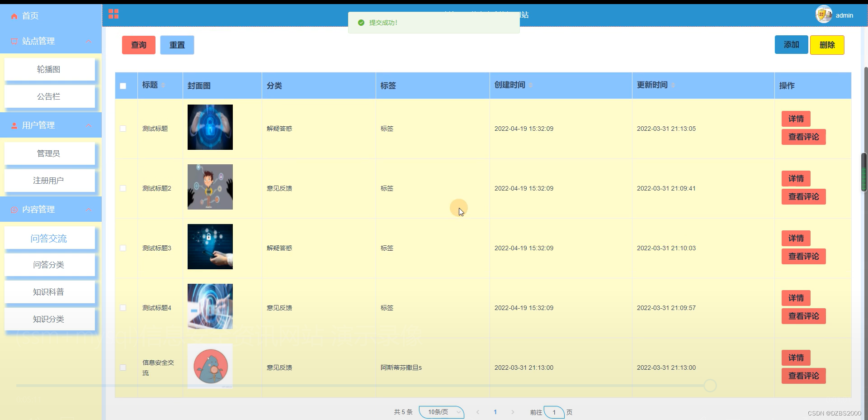Click the admin username label
Image resolution: width=868 pixels, height=420 pixels.
pos(844,15)
